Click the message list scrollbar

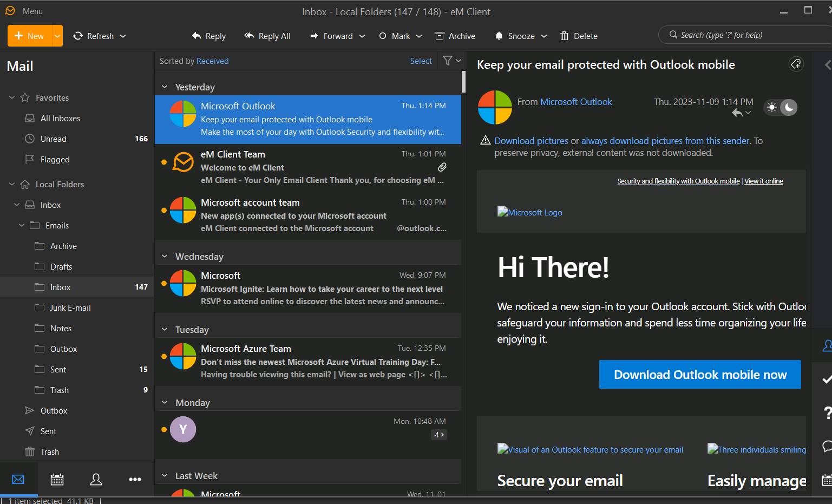[463, 81]
